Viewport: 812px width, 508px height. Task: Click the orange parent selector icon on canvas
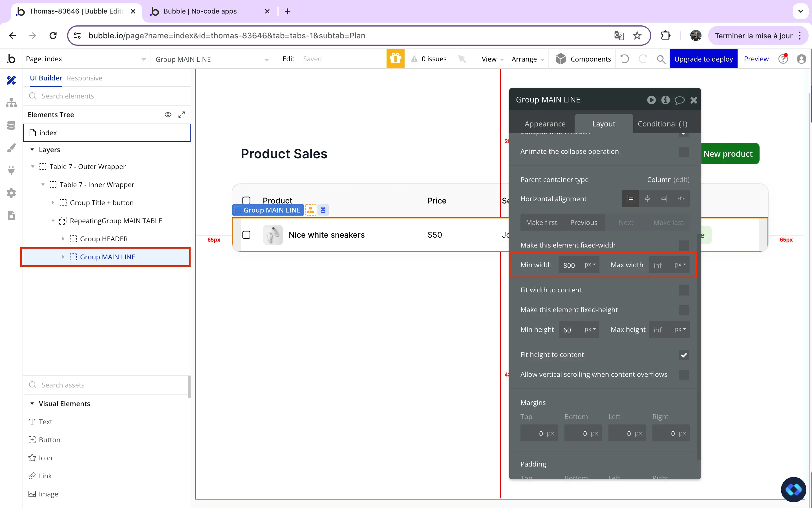(x=311, y=210)
